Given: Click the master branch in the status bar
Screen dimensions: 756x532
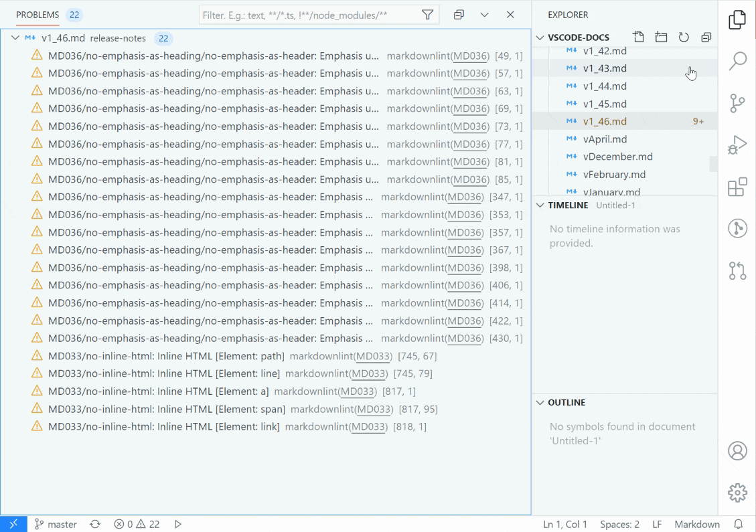Looking at the screenshot, I should click(55, 524).
